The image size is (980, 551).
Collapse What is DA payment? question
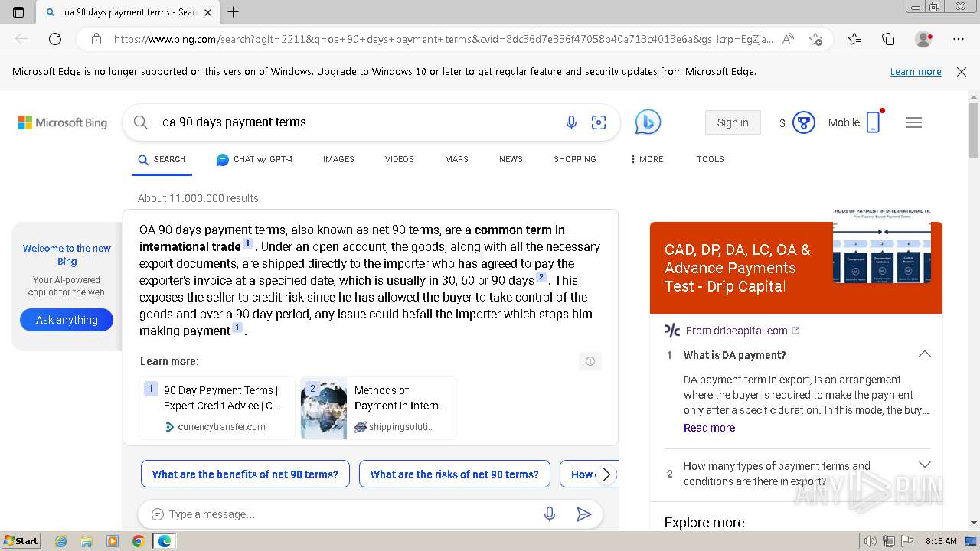(x=925, y=354)
